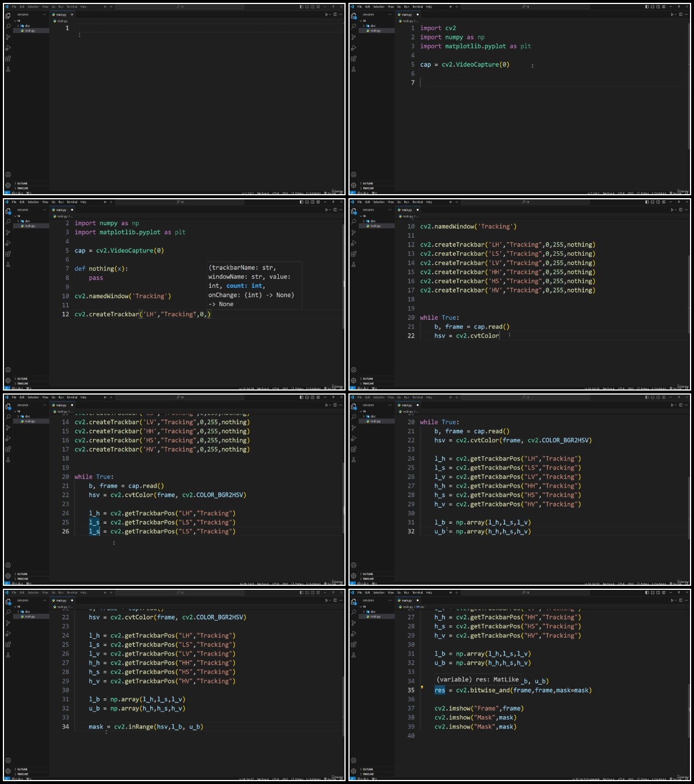This screenshot has width=694, height=784.
Task: Open Source Control in the empty-editor window
Action: [8, 37]
